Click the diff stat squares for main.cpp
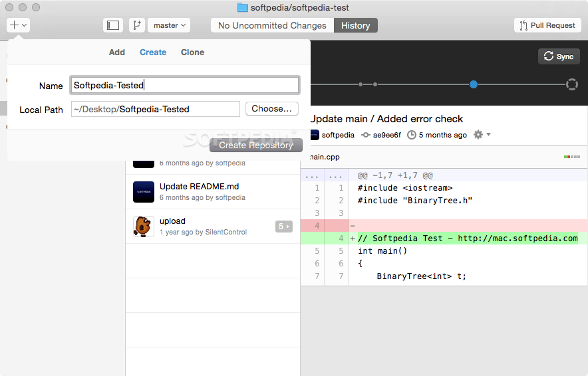Screen dimensions: 588x376 point(572,157)
